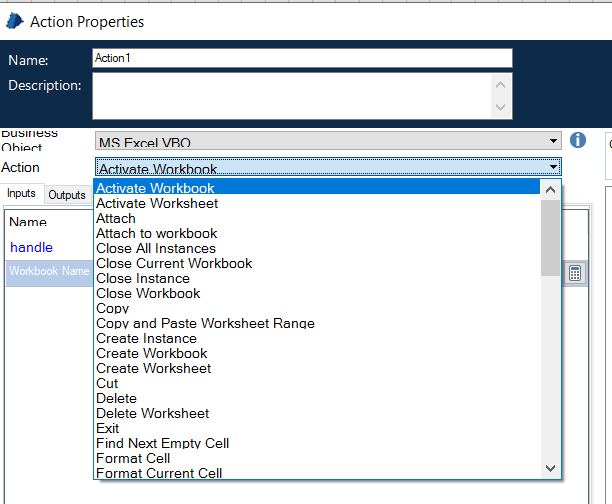Choose Create Workbook action
612x504 pixels.
(x=317, y=353)
